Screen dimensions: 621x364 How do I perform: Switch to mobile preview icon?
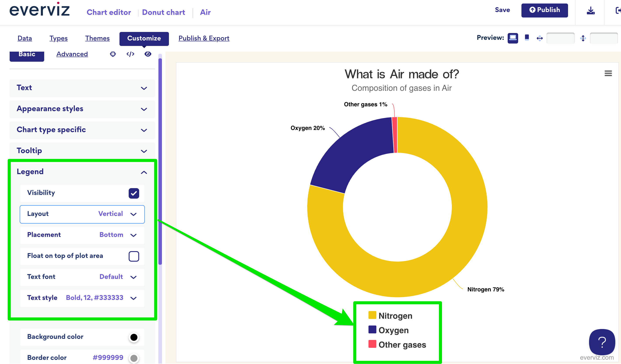point(527,38)
